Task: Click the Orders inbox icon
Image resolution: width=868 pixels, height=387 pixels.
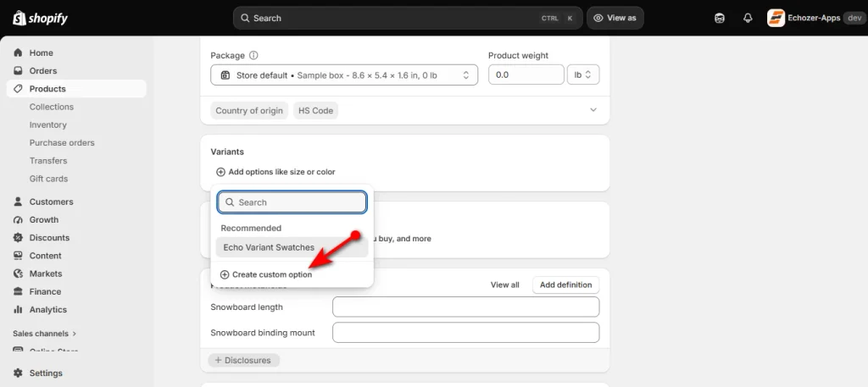Action: coord(19,71)
